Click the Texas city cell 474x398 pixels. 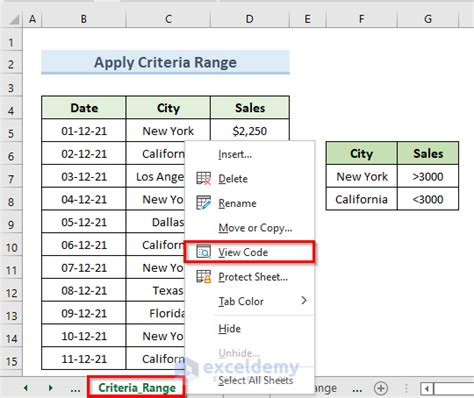click(x=156, y=291)
